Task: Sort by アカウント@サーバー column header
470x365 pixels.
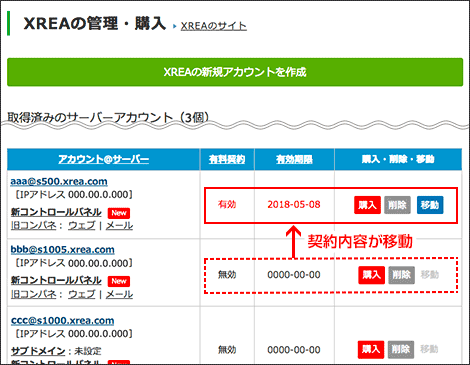Action: [x=104, y=159]
